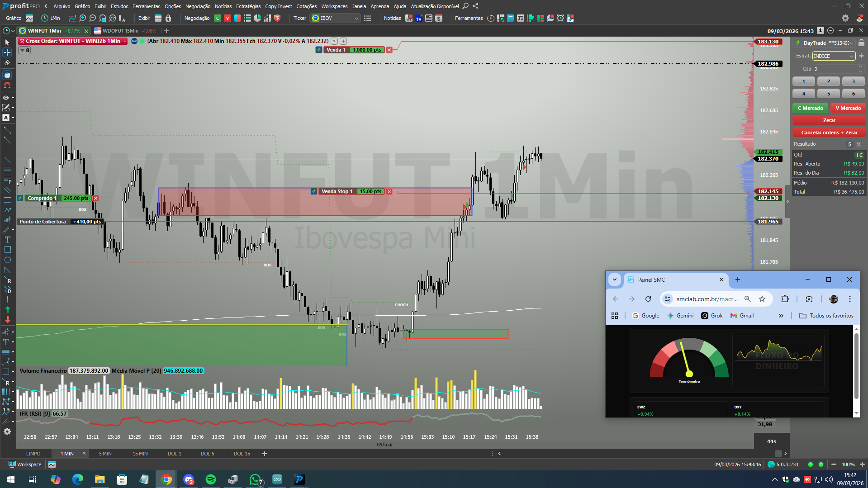
Task: Open the Cross Order WINFUT dropdown
Action: pos(124,41)
